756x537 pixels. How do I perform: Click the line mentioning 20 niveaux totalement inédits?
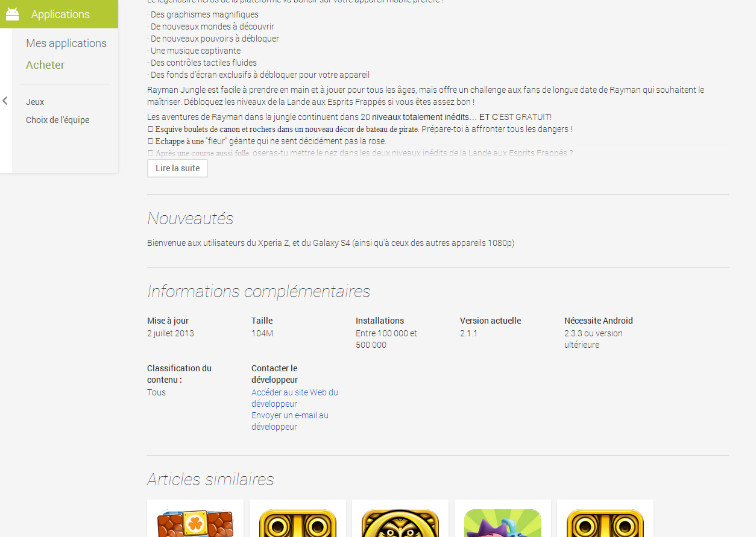349,117
